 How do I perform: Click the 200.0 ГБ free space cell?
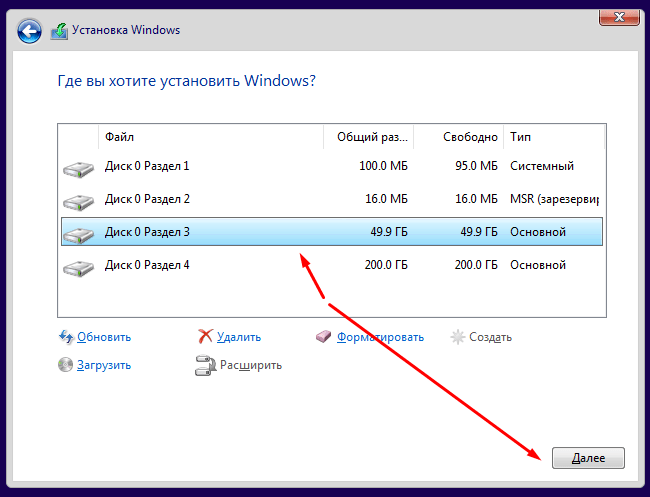tap(476, 265)
